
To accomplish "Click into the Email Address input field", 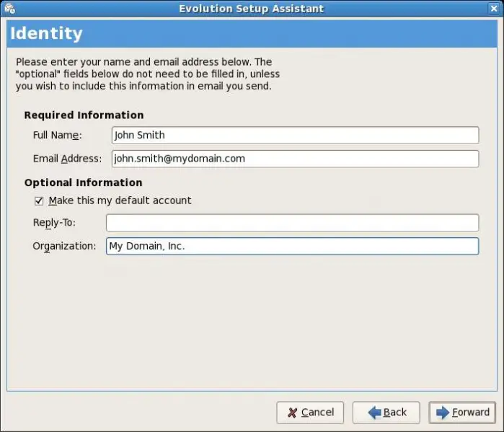I will click(x=295, y=159).
